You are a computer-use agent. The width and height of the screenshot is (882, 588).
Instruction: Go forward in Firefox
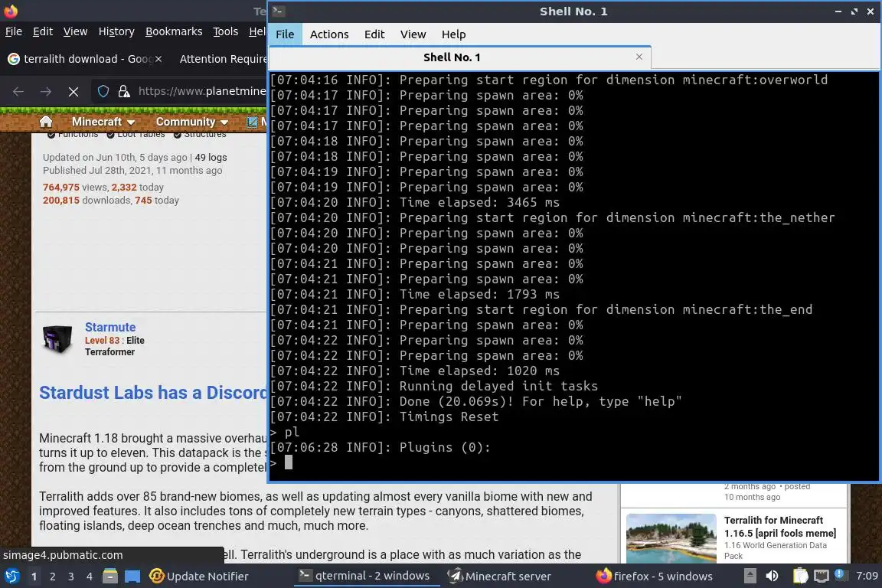[x=46, y=91]
